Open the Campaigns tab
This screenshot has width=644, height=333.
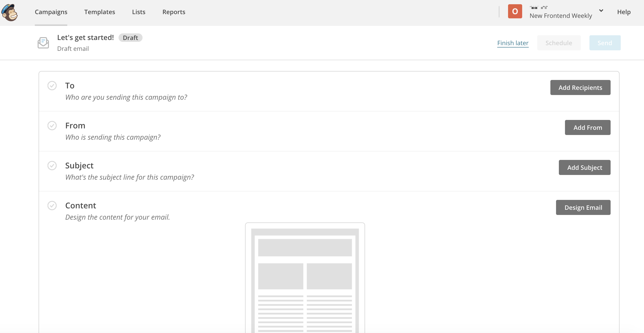click(x=51, y=12)
